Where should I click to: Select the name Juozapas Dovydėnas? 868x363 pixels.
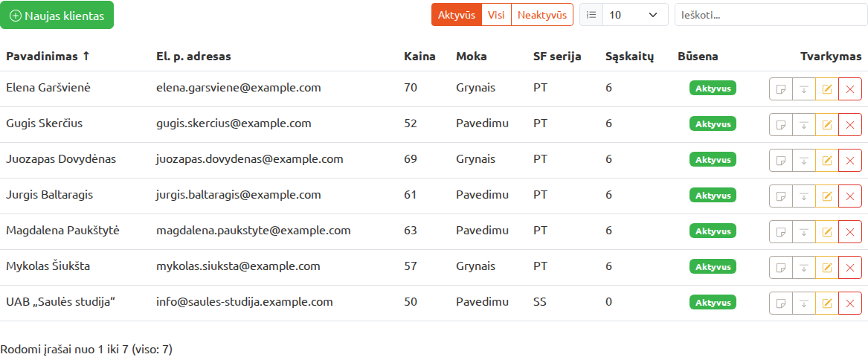pyautogui.click(x=61, y=159)
